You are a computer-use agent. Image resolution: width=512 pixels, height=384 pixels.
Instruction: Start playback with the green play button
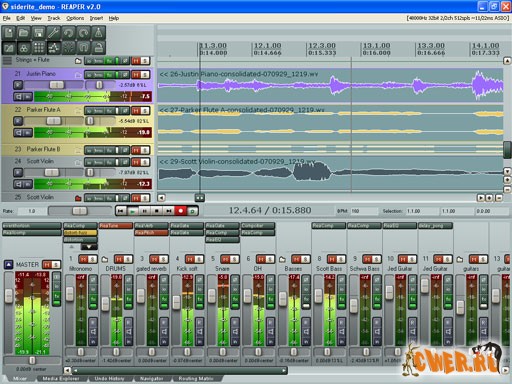pyautogui.click(x=132, y=211)
